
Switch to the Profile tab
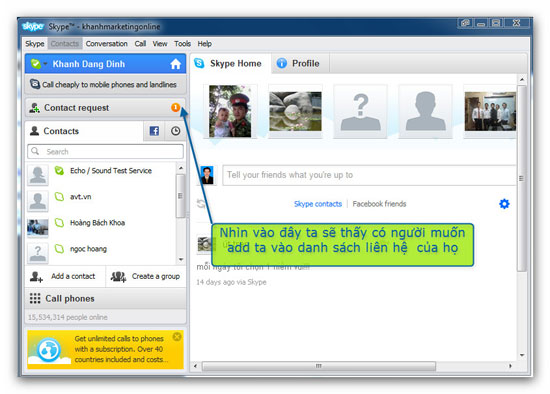coord(300,64)
